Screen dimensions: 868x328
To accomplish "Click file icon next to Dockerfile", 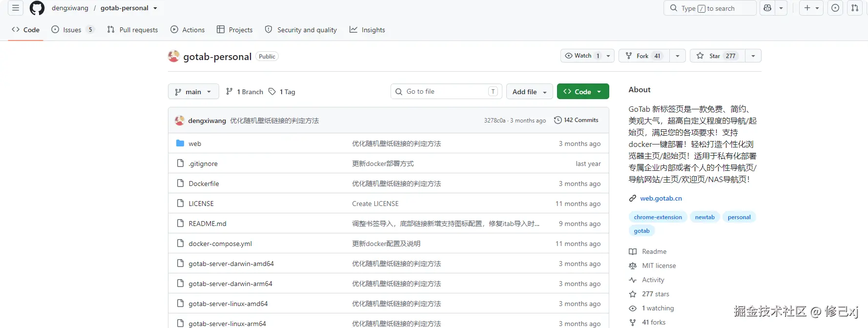I will click(180, 183).
